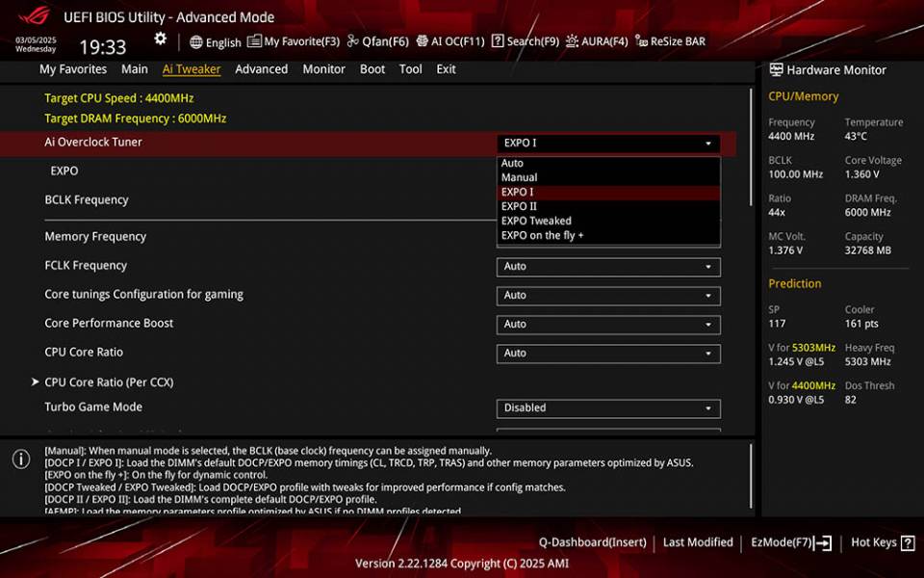Viewport: 924px width, 578px height.
Task: Click the ROG logo
Action: (x=35, y=16)
